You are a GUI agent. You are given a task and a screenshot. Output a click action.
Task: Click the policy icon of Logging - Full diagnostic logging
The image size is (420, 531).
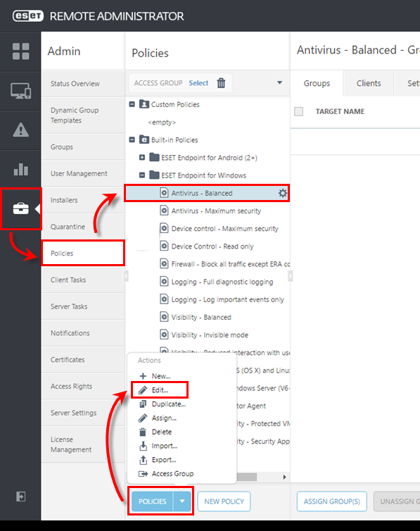[164, 282]
